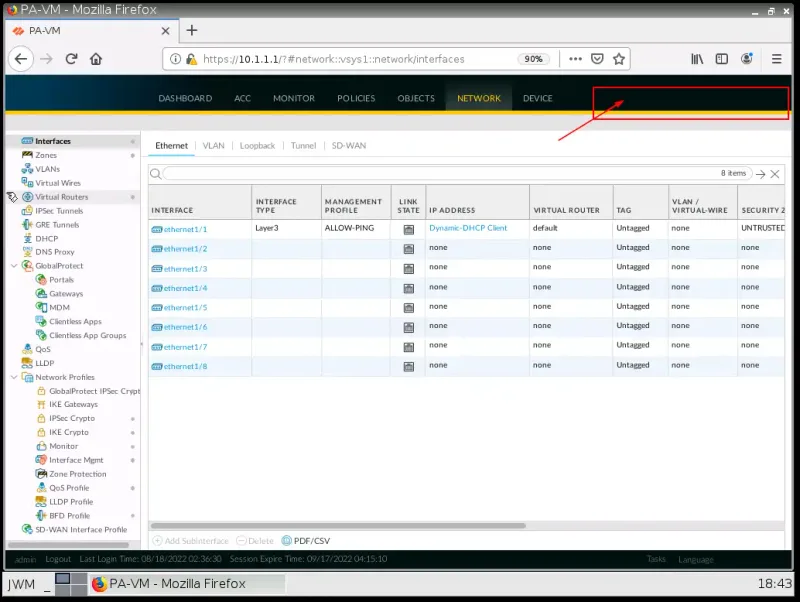Open the SD-WAN tab
800x602 pixels.
[x=349, y=146]
